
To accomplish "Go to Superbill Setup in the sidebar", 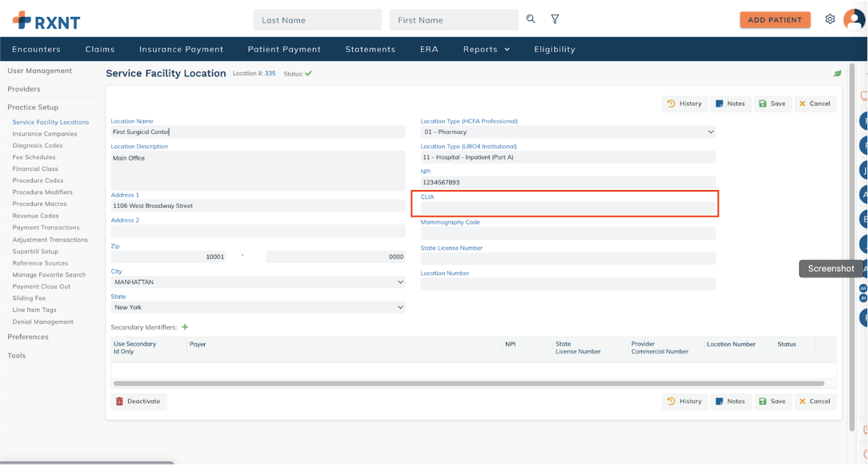I will (x=35, y=251).
